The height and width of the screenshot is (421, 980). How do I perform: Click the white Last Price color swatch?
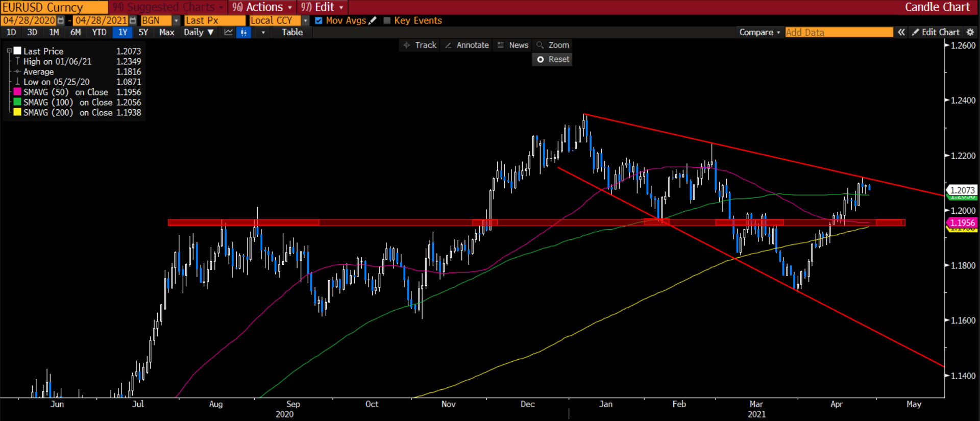click(17, 51)
